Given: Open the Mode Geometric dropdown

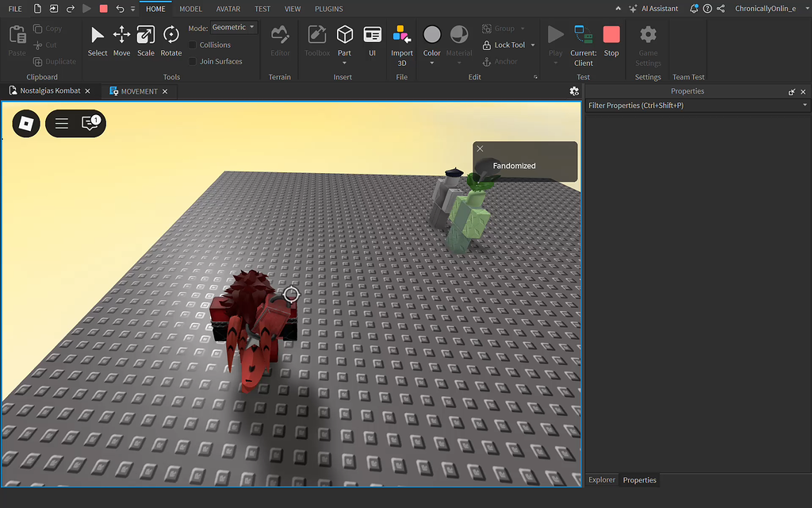Looking at the screenshot, I should coord(234,28).
